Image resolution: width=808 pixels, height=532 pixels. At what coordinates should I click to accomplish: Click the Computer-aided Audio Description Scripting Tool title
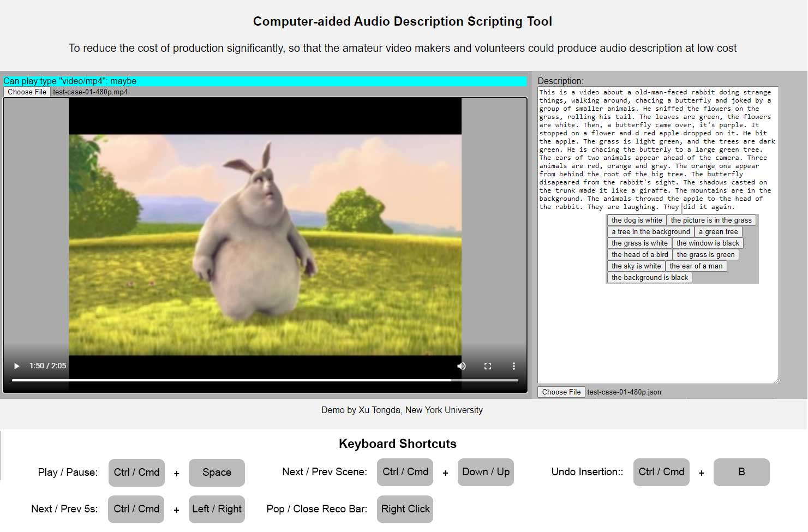(403, 21)
